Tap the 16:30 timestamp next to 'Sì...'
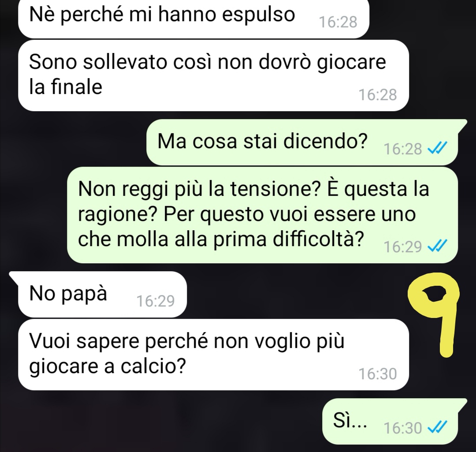Image resolution: width=476 pixels, height=452 pixels. (x=402, y=428)
